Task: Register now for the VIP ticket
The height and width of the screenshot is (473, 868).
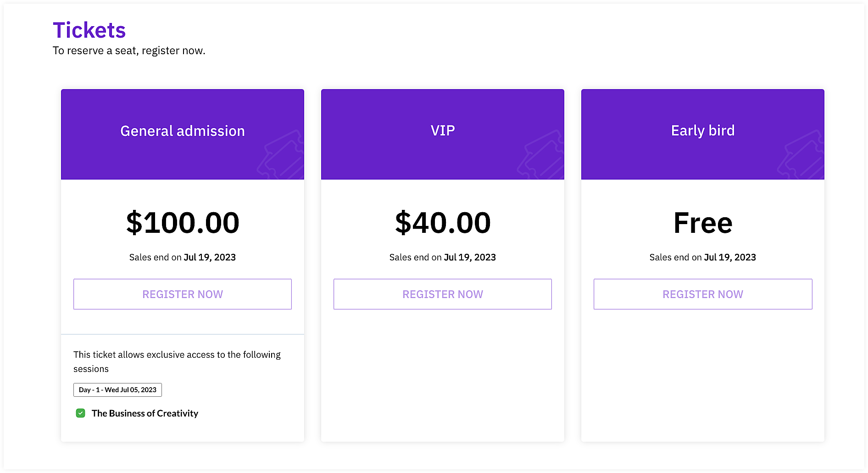Action: point(443,294)
